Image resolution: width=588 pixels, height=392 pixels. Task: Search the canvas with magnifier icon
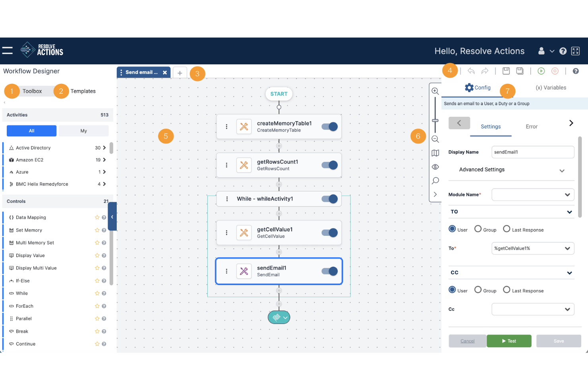pos(435,181)
